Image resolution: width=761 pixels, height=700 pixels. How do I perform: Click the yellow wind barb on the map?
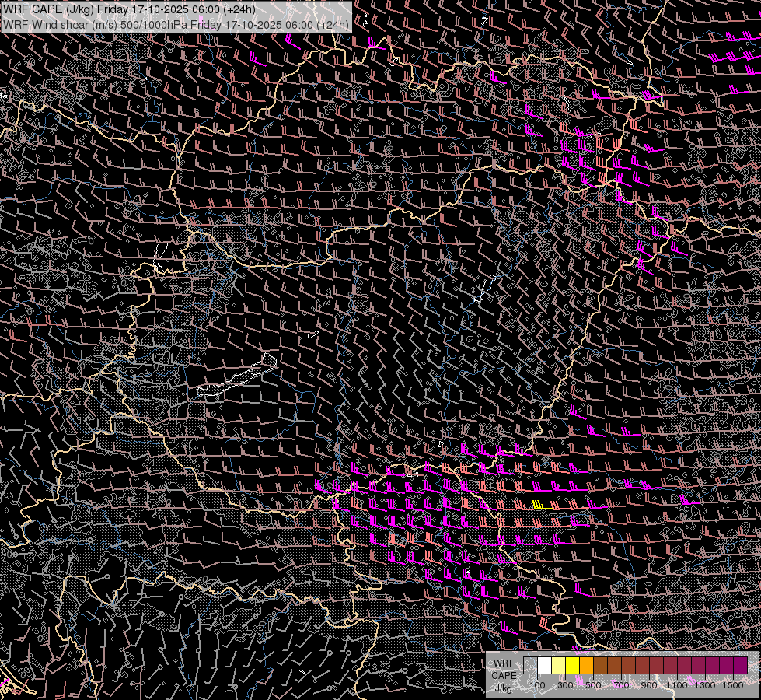click(539, 506)
